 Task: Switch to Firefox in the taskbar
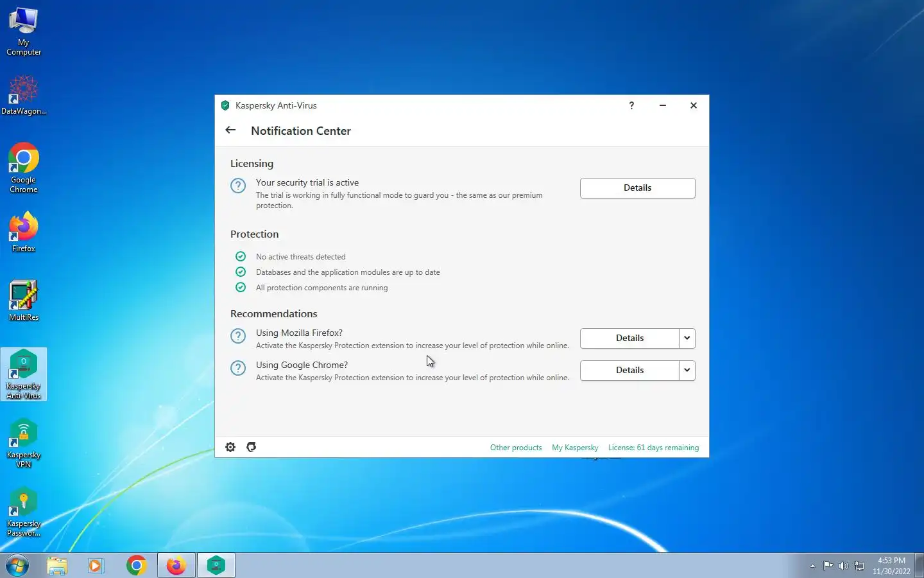click(176, 566)
